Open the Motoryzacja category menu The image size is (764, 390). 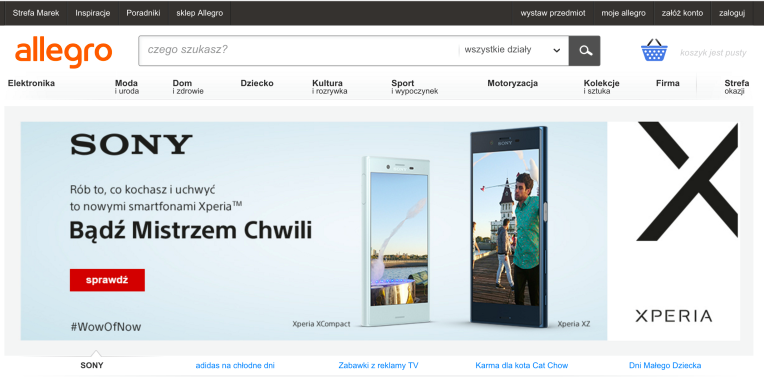coord(513,83)
